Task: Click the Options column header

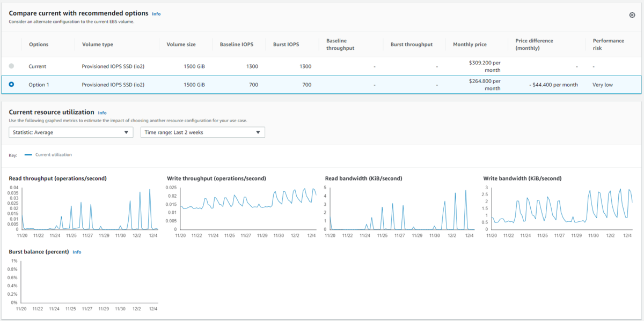Action: click(39, 44)
